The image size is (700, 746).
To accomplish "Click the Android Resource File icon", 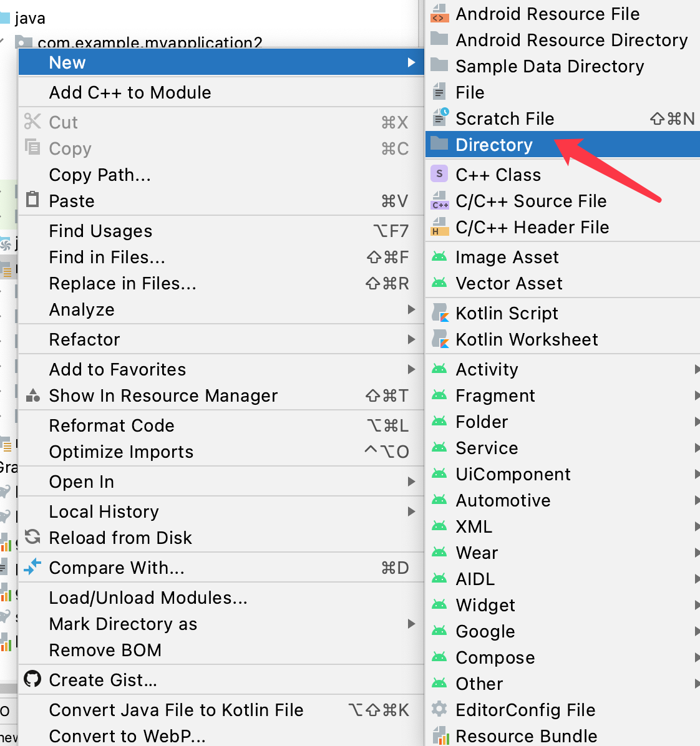I will pyautogui.click(x=439, y=13).
